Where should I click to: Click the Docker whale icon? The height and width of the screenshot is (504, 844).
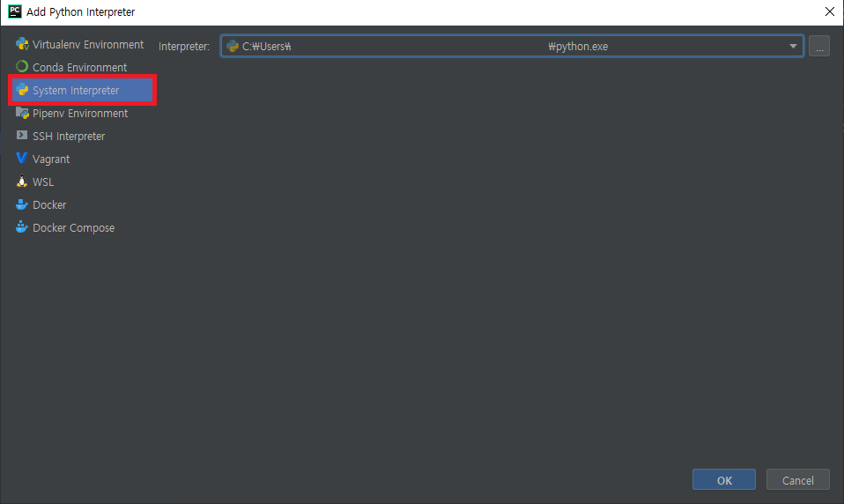coord(21,204)
